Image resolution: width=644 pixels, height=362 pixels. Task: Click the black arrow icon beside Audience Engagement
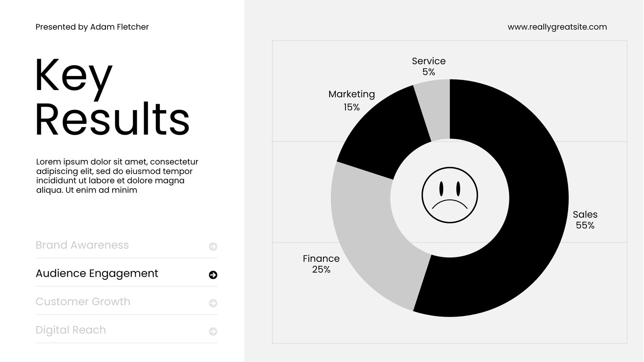[x=213, y=275]
